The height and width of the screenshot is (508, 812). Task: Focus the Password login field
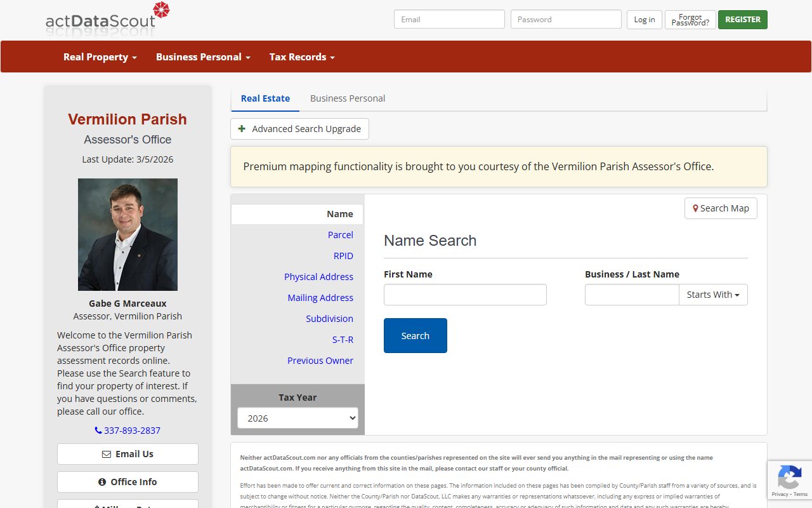[566, 19]
